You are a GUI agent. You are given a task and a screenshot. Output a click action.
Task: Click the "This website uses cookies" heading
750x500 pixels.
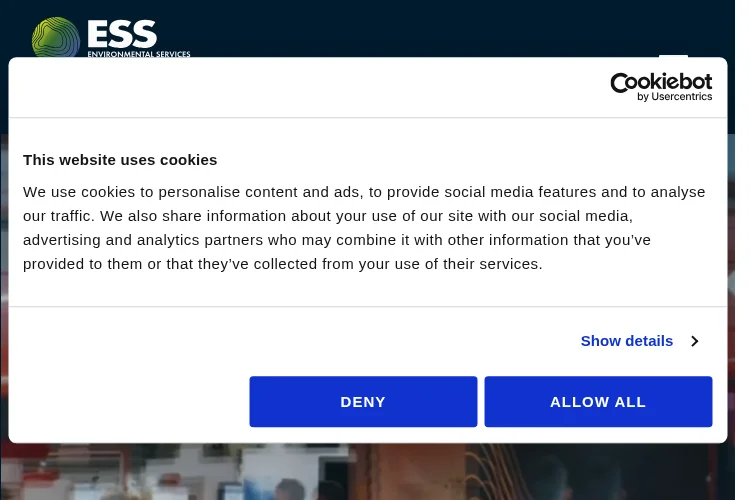tap(120, 160)
